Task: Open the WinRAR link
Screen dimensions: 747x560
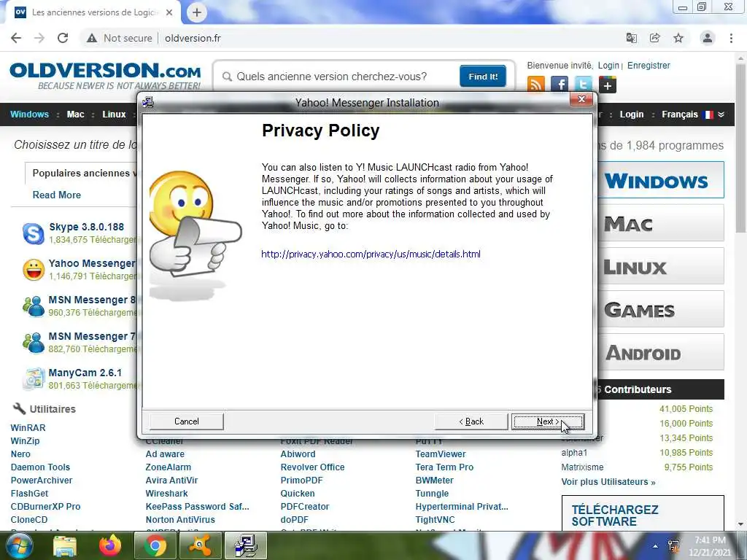Action: point(28,427)
